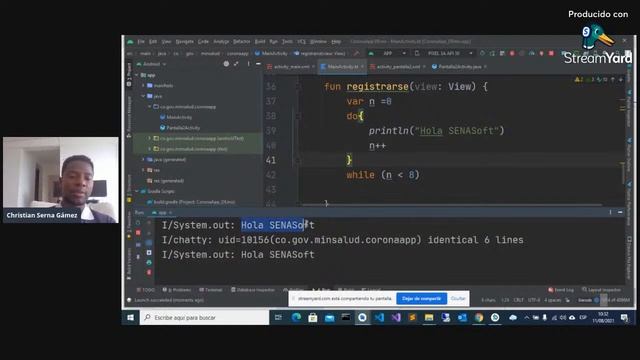Select build.gradle (Project) file in tree

(191, 202)
